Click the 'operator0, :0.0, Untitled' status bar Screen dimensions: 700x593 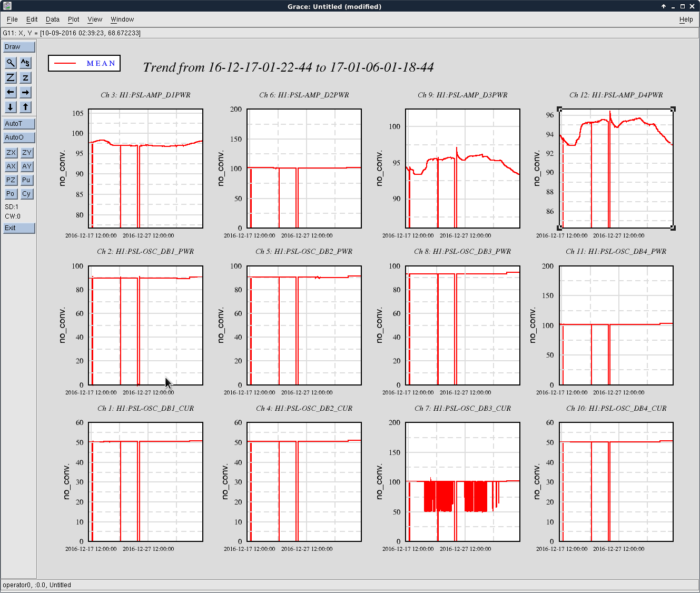coord(350,585)
